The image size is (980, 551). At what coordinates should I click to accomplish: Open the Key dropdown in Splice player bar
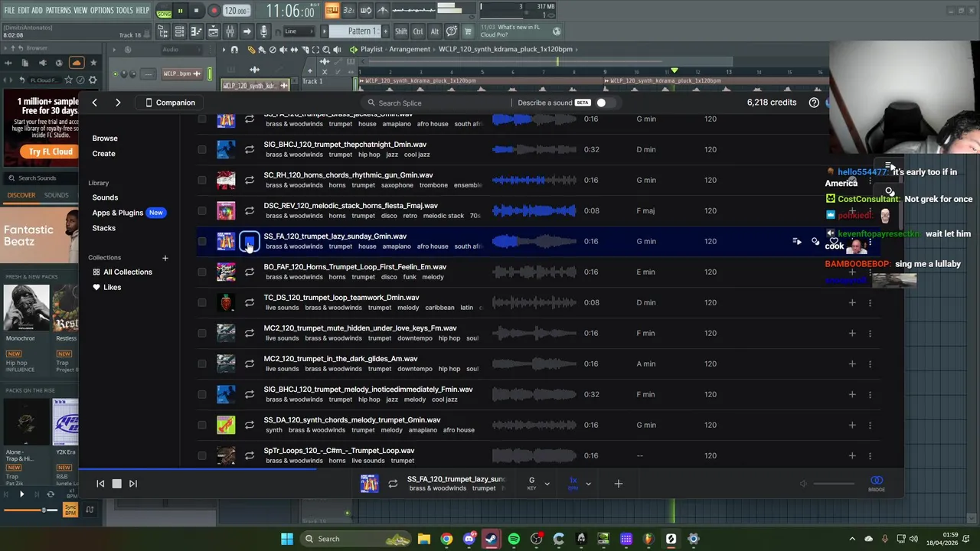pos(538,483)
